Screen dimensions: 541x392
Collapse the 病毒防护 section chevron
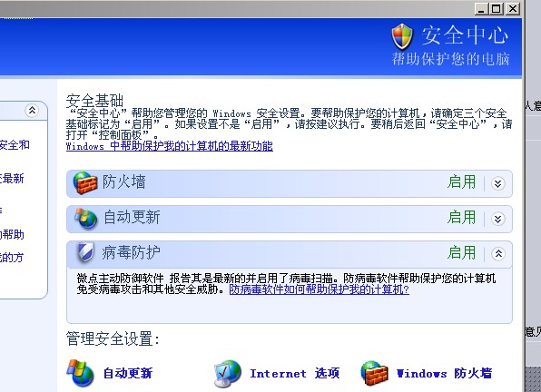[x=498, y=254]
